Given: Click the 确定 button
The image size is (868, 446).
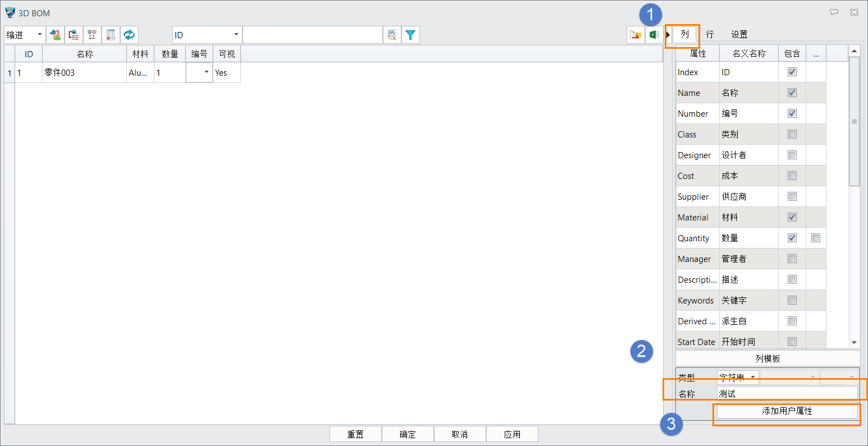Looking at the screenshot, I should pyautogui.click(x=408, y=434).
